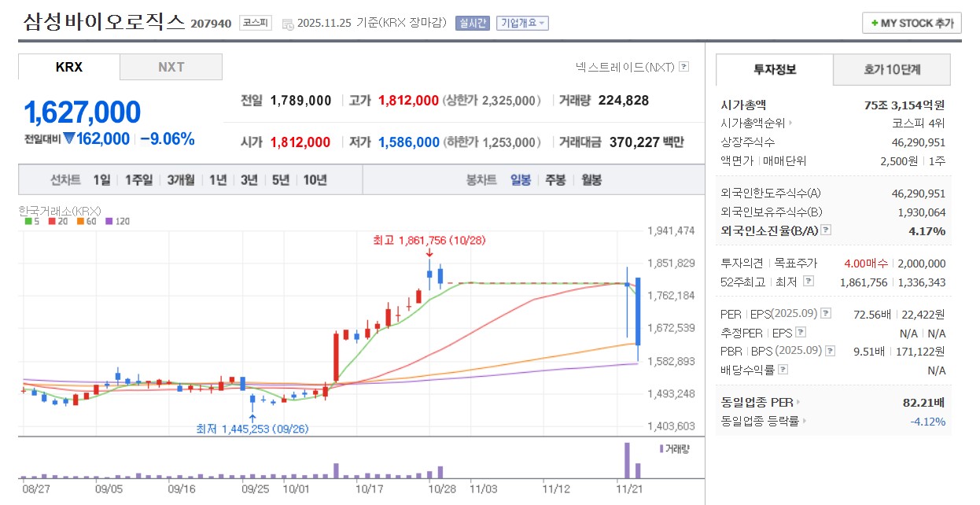This screenshot has height=505, width=980.
Task: Select 3개월 line chart range
Action: point(182,179)
